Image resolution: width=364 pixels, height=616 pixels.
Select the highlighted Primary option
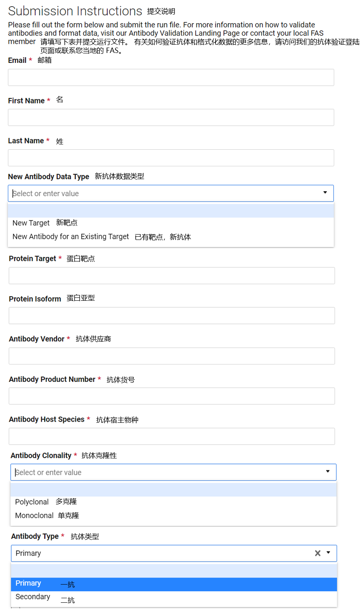pyautogui.click(x=174, y=584)
